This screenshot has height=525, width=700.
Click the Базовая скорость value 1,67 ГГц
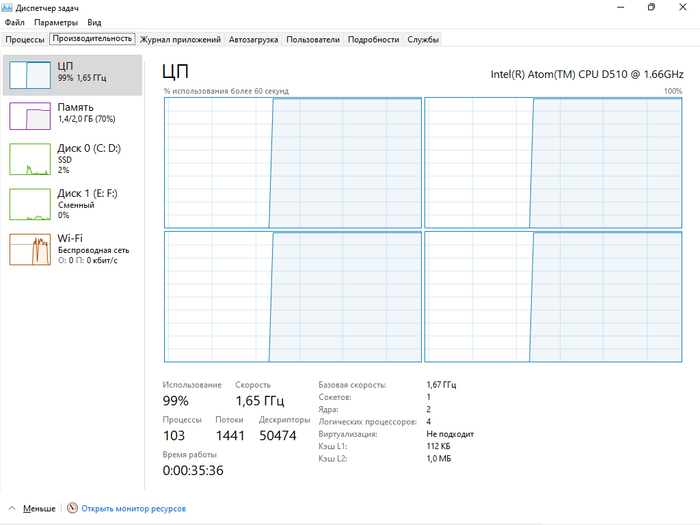coord(441,384)
